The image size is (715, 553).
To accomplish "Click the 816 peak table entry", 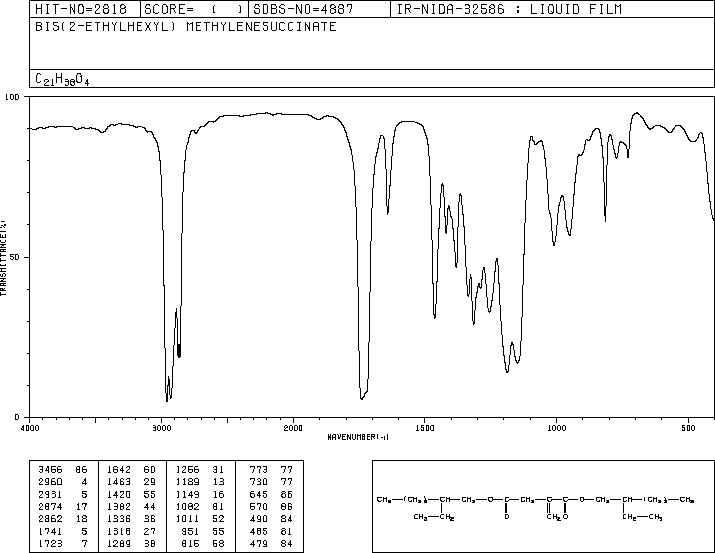I will coord(203,543).
